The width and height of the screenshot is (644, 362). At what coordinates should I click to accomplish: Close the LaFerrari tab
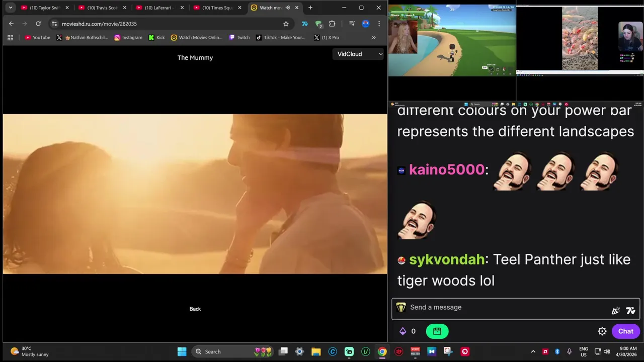(x=182, y=8)
